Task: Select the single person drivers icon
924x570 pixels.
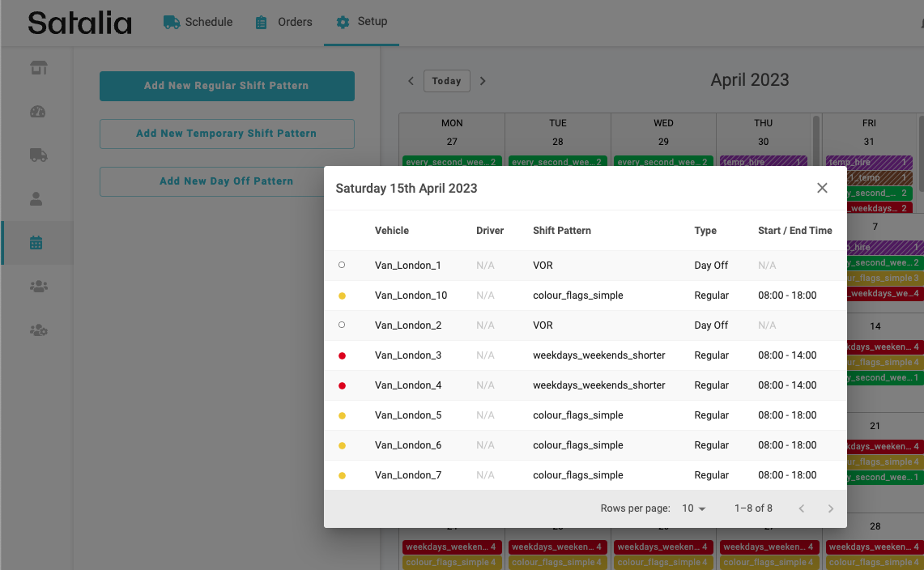Action: point(36,198)
